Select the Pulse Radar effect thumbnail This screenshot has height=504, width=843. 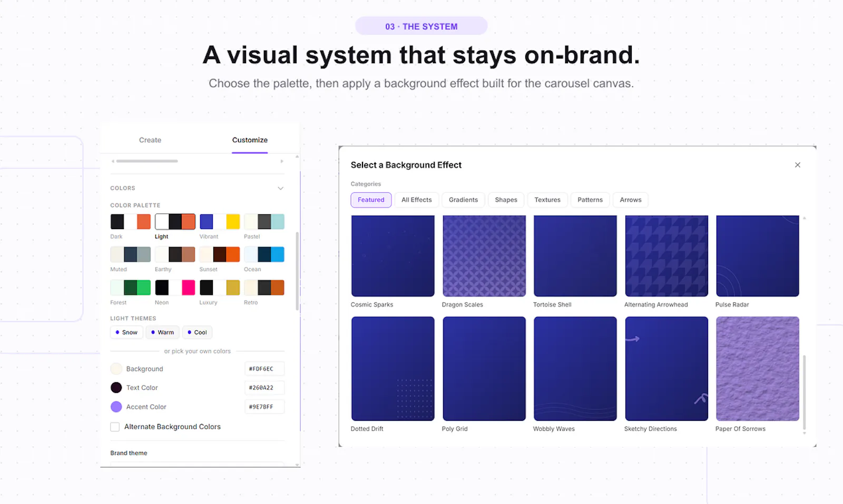point(758,256)
